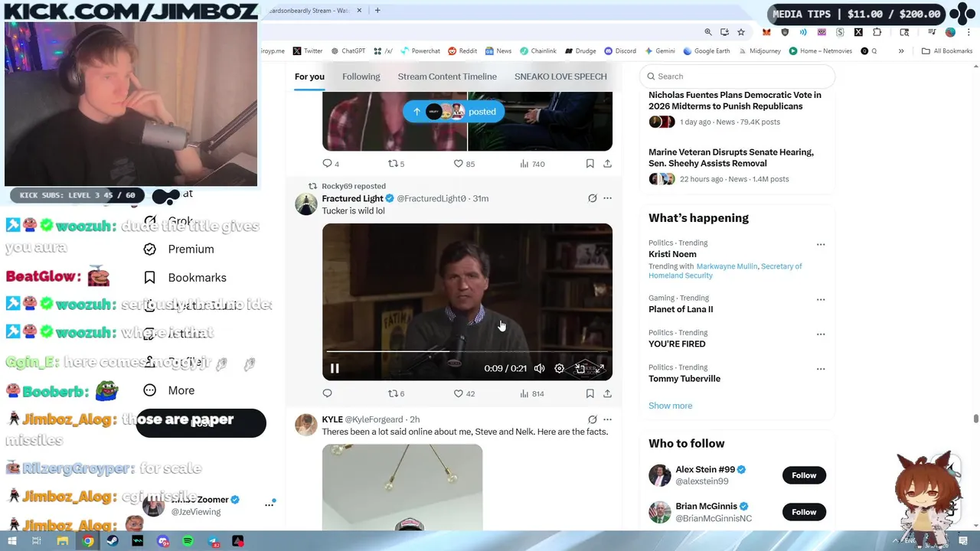This screenshot has height=551, width=980.
Task: Open Marine Veteran Senate Hearing story
Action: pyautogui.click(x=731, y=158)
